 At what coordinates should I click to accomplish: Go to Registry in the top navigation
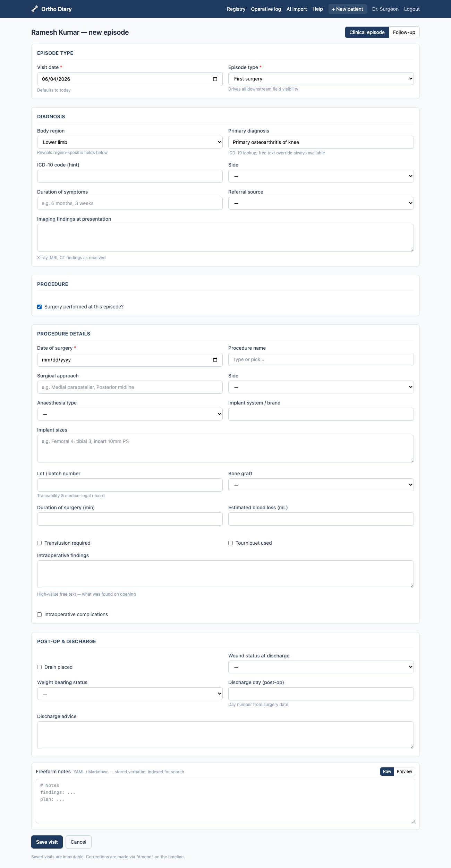[236, 9]
